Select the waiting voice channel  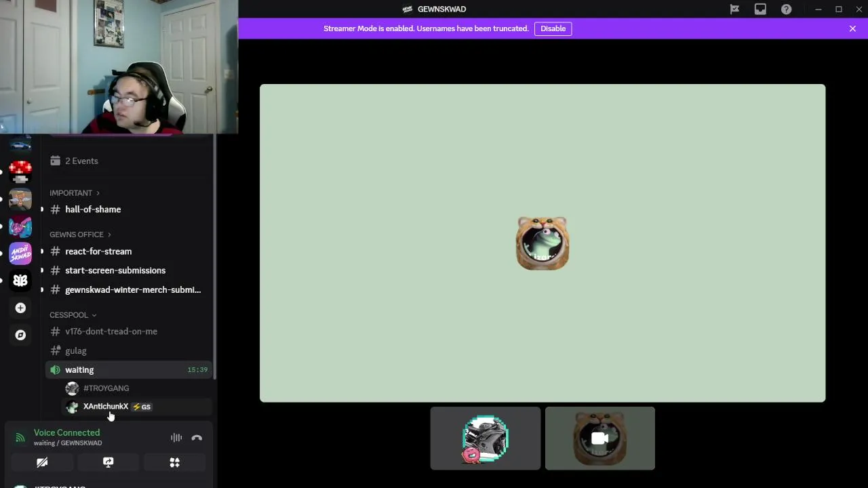tap(129, 369)
